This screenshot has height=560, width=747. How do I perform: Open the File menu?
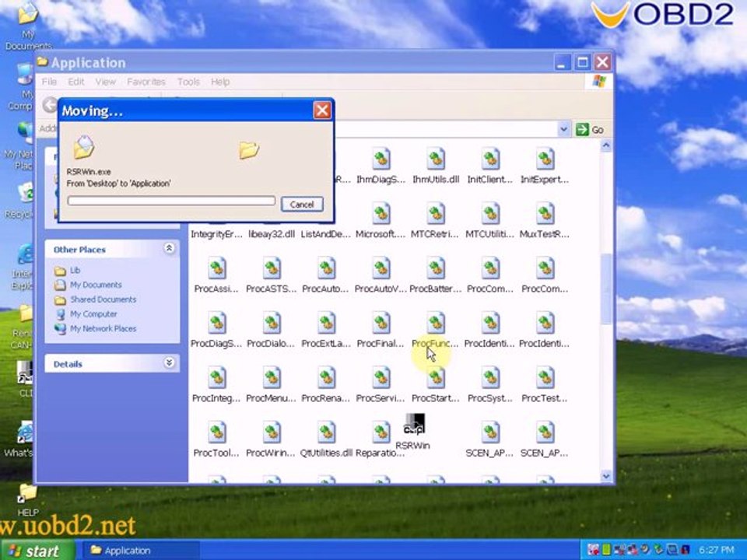tap(49, 82)
